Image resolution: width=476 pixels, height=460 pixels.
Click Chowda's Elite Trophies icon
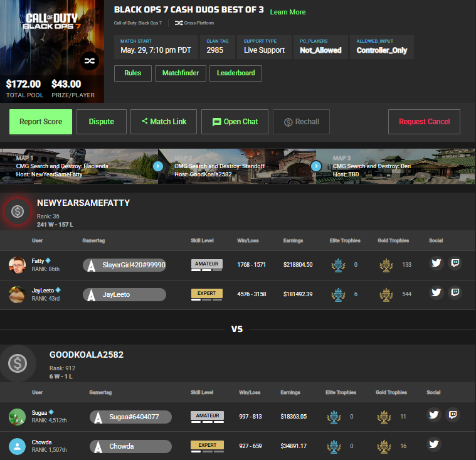pyautogui.click(x=334, y=446)
